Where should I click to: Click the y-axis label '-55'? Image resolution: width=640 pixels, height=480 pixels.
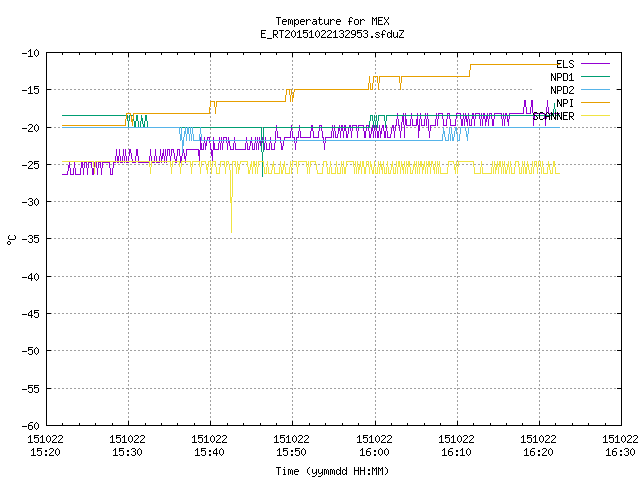31,389
